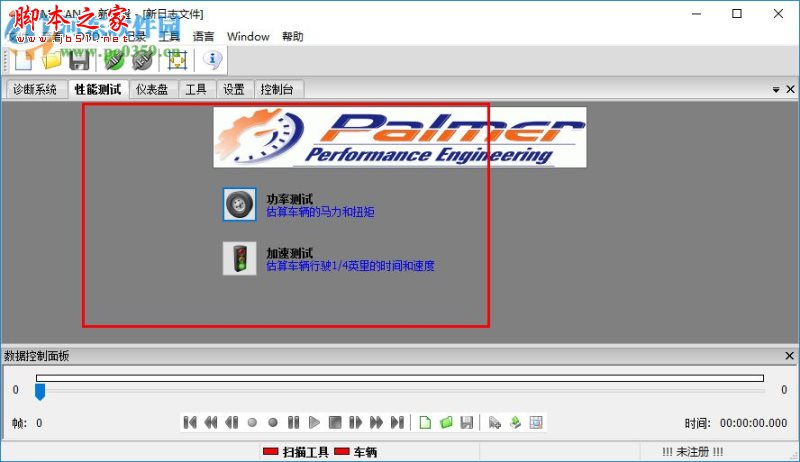Open the info speech bubble icon
The width and height of the screenshot is (800, 462).
(x=212, y=61)
